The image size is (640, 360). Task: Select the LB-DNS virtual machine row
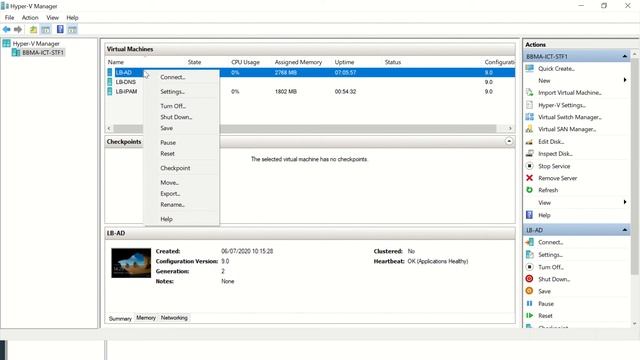[310, 82]
